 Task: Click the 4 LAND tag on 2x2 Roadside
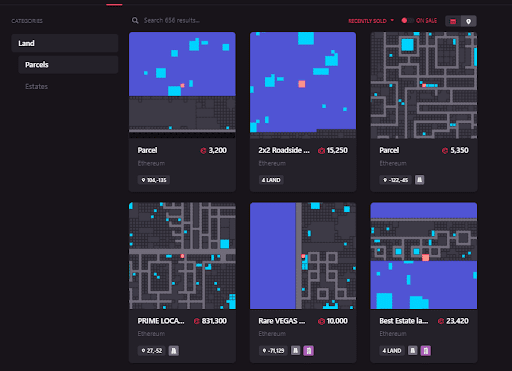(x=271, y=180)
